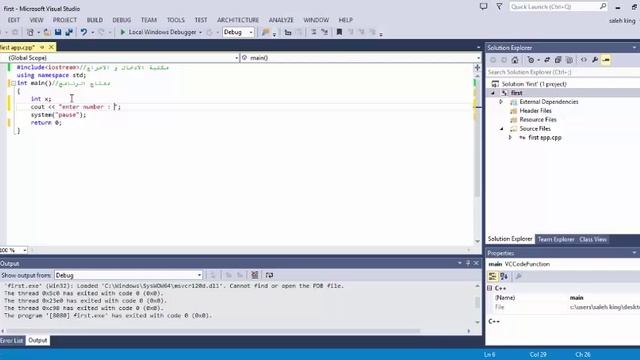Select Header Files folder
Screen dimensions: 640x360
[535, 111]
